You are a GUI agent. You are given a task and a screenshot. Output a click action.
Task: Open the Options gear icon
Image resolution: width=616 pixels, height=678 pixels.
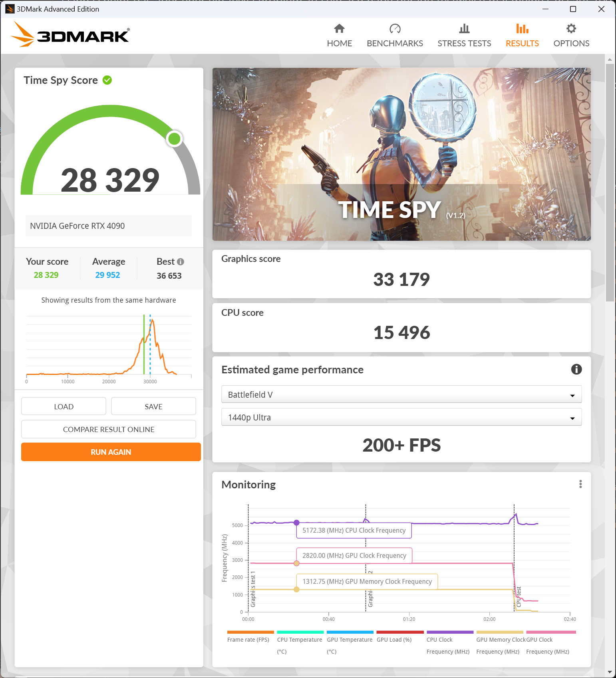pos(571,28)
